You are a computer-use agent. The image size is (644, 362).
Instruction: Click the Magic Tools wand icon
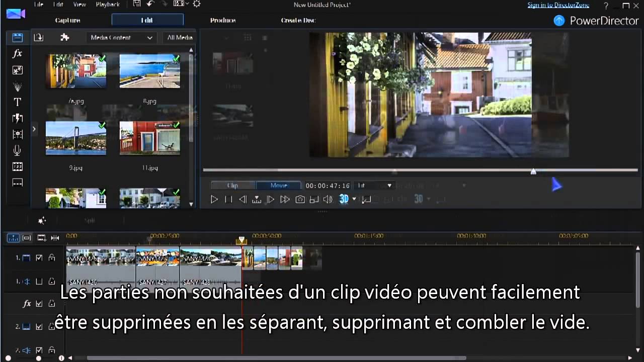[x=42, y=220]
